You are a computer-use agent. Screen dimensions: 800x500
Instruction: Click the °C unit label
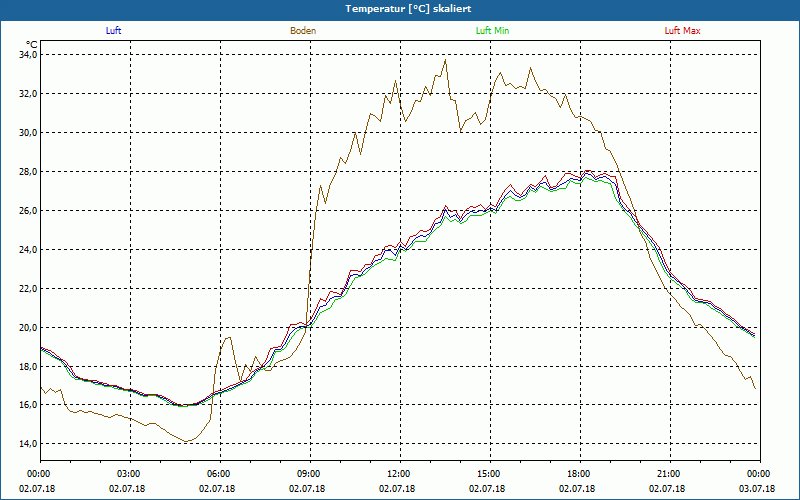(x=32, y=44)
